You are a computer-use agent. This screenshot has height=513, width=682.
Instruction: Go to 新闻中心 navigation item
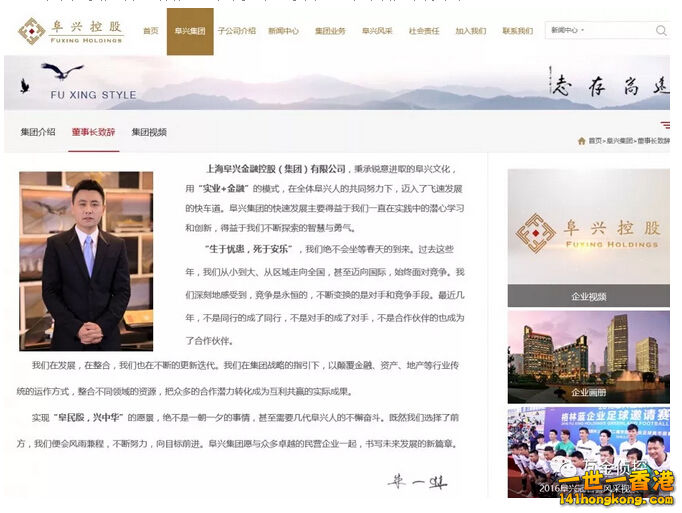pyautogui.click(x=283, y=31)
